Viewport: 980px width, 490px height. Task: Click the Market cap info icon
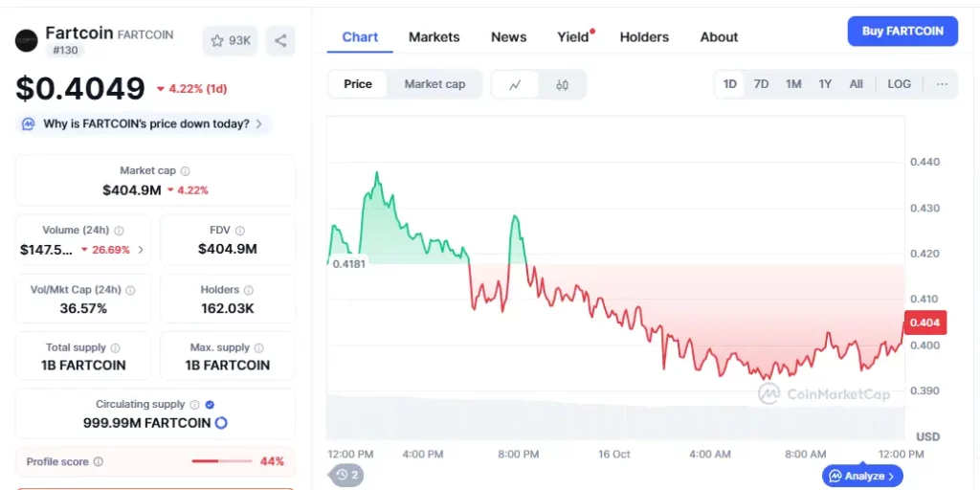click(x=185, y=170)
